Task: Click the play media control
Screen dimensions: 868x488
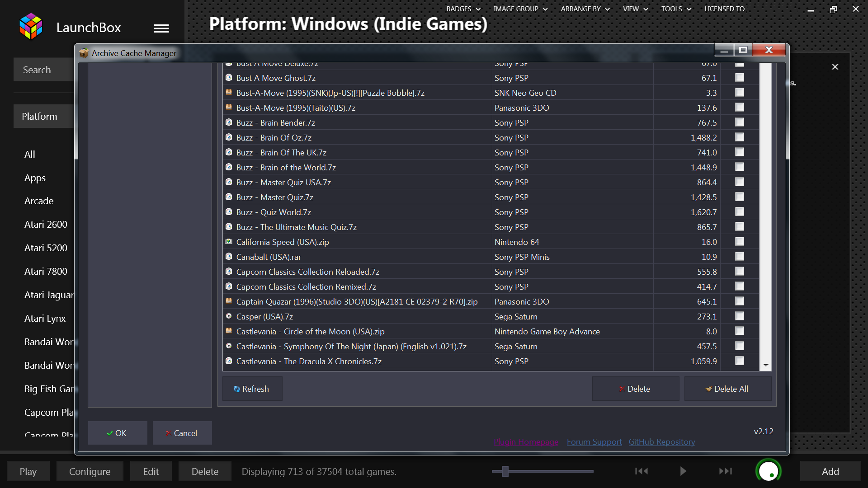Action: (683, 471)
